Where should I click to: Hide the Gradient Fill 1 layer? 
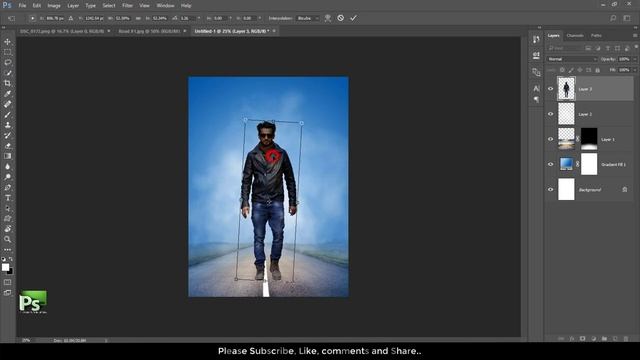coord(550,164)
